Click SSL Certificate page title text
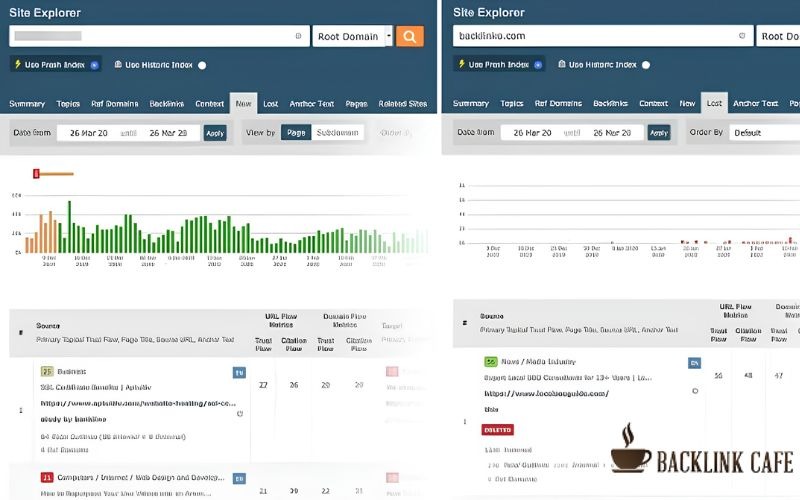This screenshot has height=500, width=800. pyautogui.click(x=96, y=387)
